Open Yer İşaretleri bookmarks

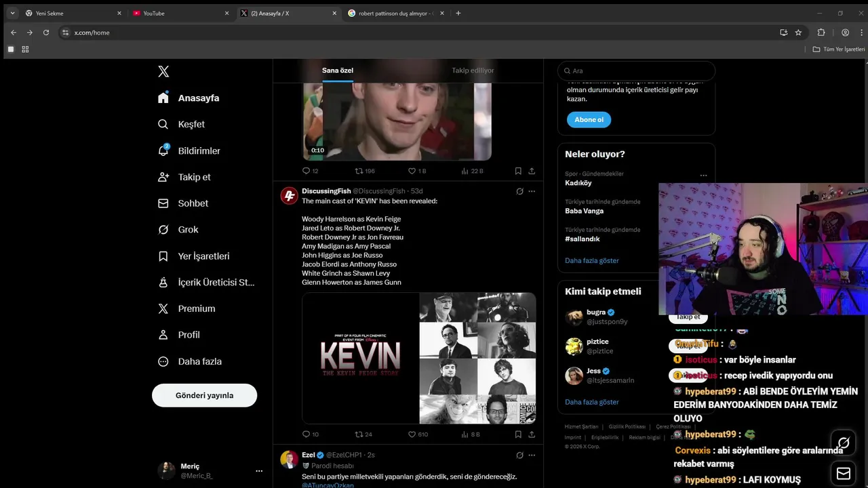click(x=193, y=256)
